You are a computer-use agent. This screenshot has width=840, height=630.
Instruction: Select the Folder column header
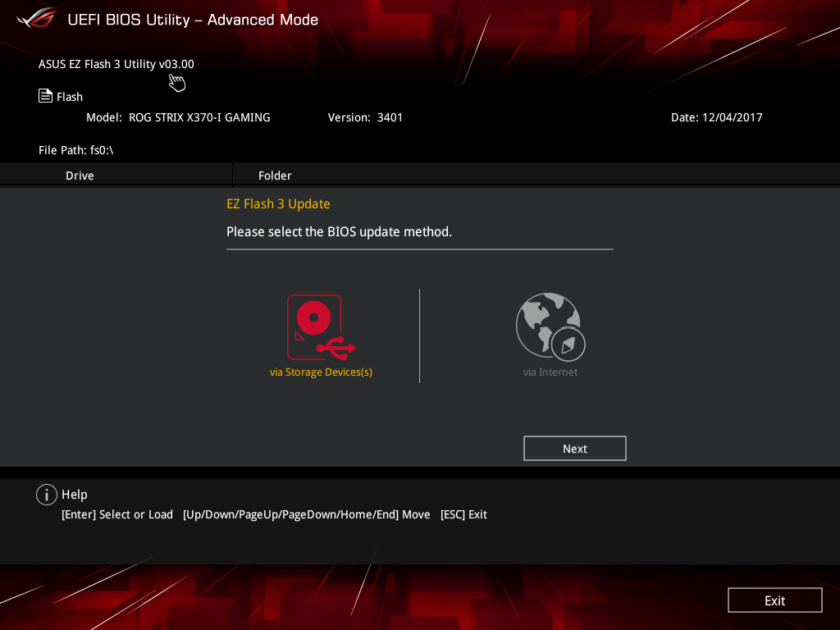click(x=275, y=176)
